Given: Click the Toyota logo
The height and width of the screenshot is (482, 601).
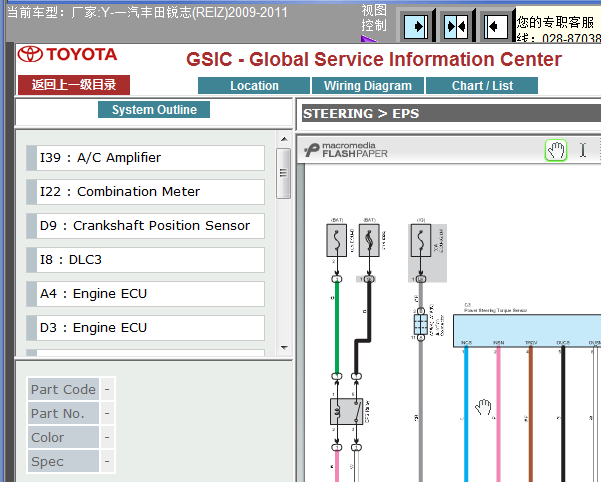Looking at the screenshot, I should click(x=67, y=54).
